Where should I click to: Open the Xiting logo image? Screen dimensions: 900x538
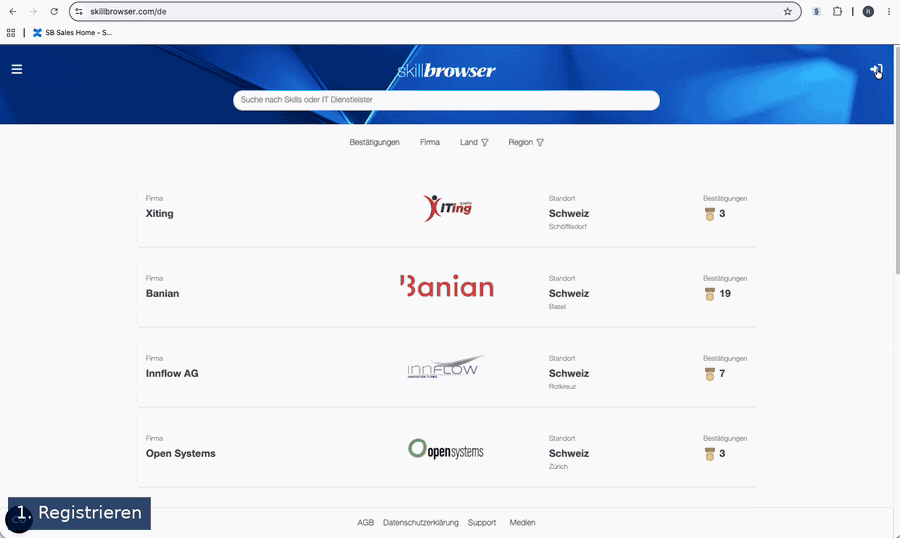(x=448, y=208)
